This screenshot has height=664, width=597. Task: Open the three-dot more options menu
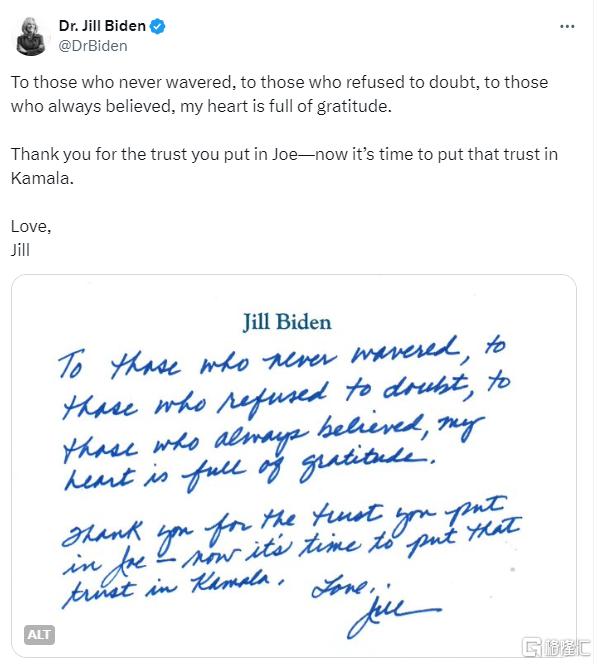tap(567, 26)
